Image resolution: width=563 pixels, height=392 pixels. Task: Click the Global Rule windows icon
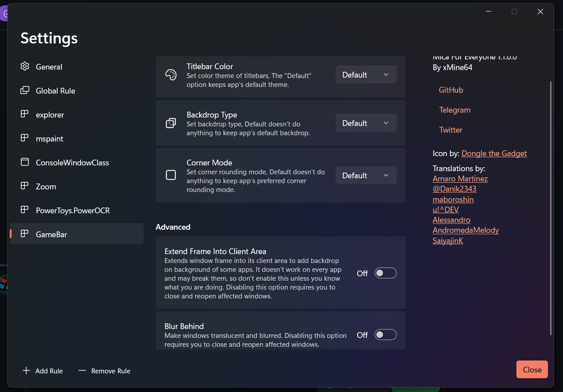pyautogui.click(x=25, y=90)
